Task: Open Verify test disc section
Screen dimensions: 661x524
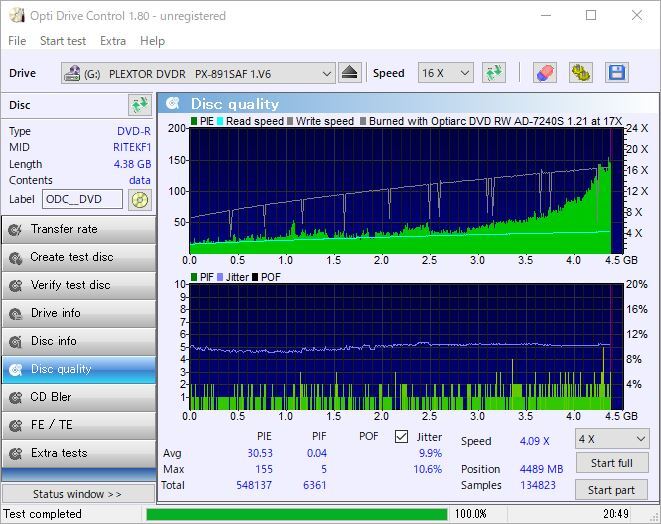Action: coord(78,285)
